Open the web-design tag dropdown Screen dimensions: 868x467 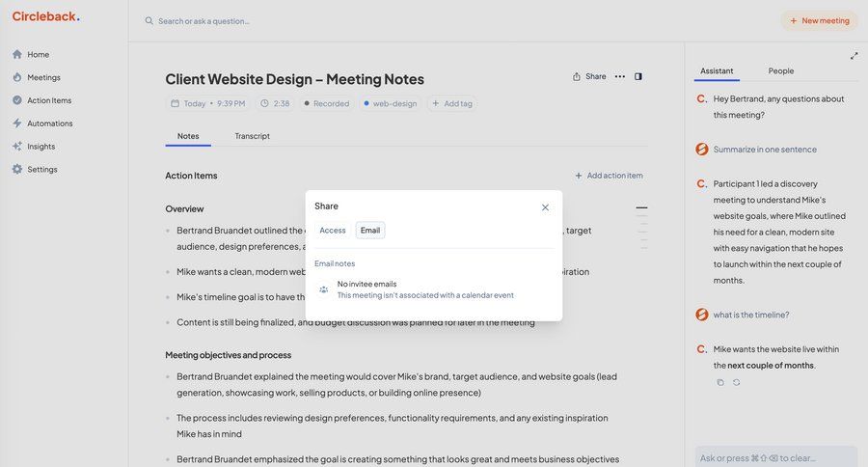(391, 103)
